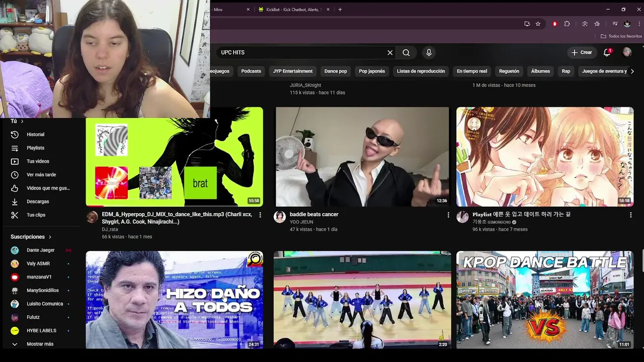Open the YouTube notifications bell
644x362 pixels.
point(607,52)
